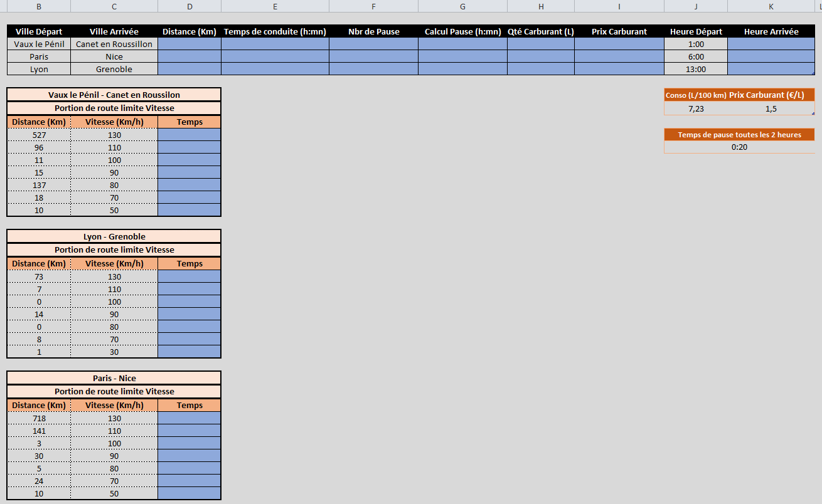Viewport: 822px width, 504px height.
Task: Select empty Nbr de Pause cell in Lyon row
Action: click(374, 69)
